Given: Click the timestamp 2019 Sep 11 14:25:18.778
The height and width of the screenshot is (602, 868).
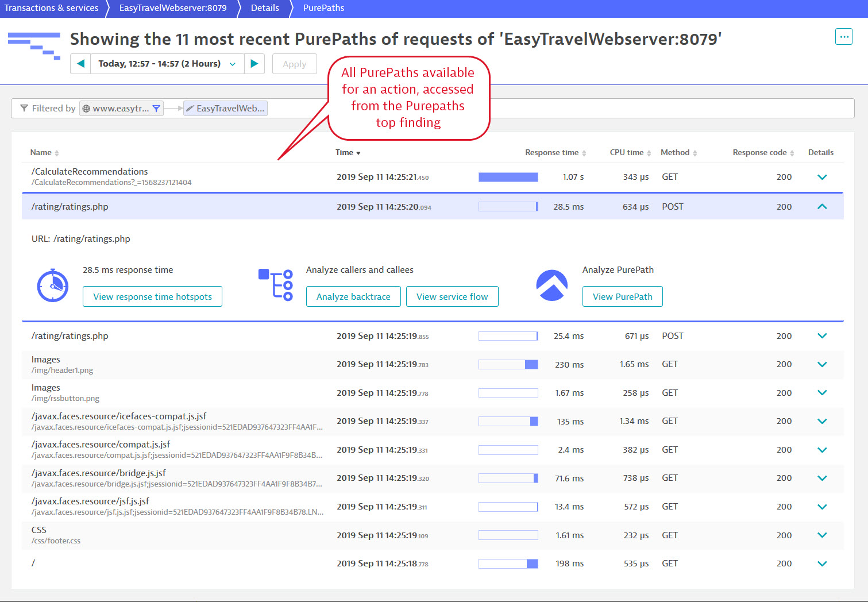Looking at the screenshot, I should (383, 564).
